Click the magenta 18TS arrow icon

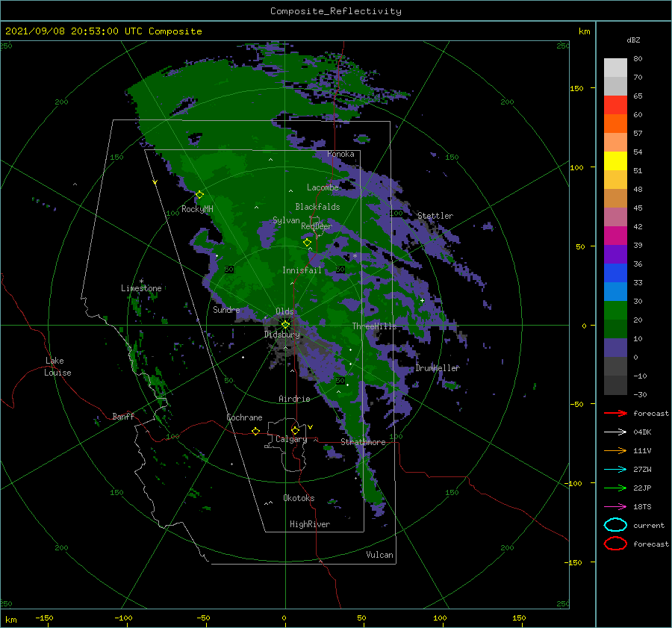615,506
